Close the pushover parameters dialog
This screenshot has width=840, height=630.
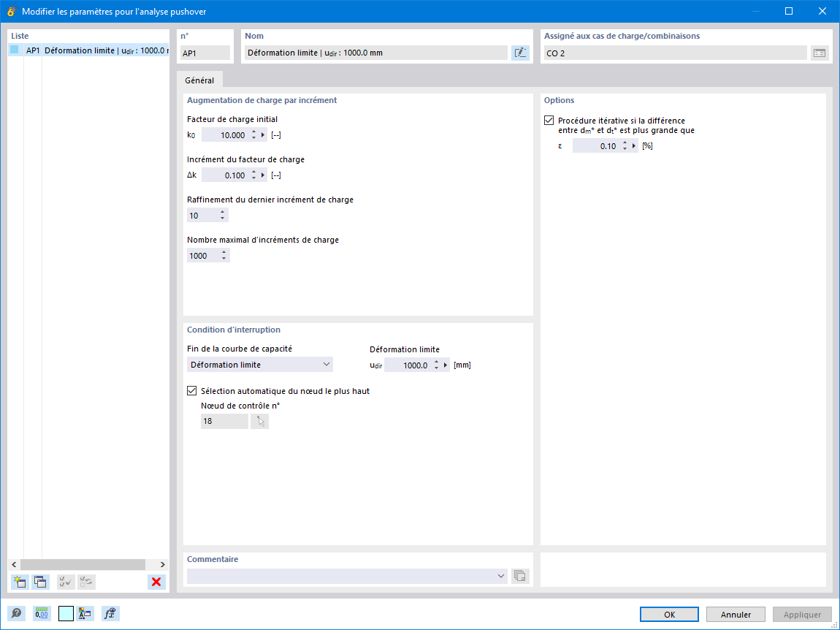coord(822,11)
